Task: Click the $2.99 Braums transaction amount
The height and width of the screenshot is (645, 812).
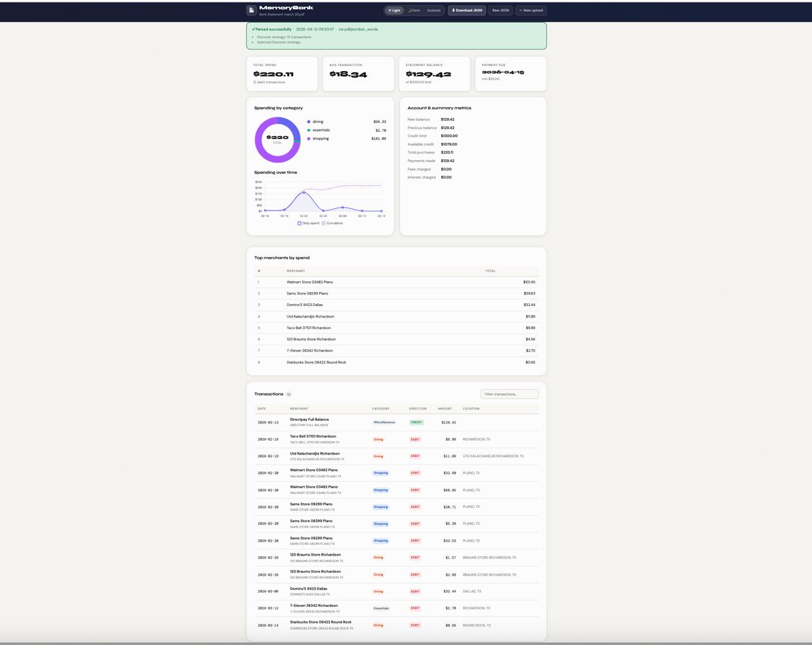Action: 450,575
